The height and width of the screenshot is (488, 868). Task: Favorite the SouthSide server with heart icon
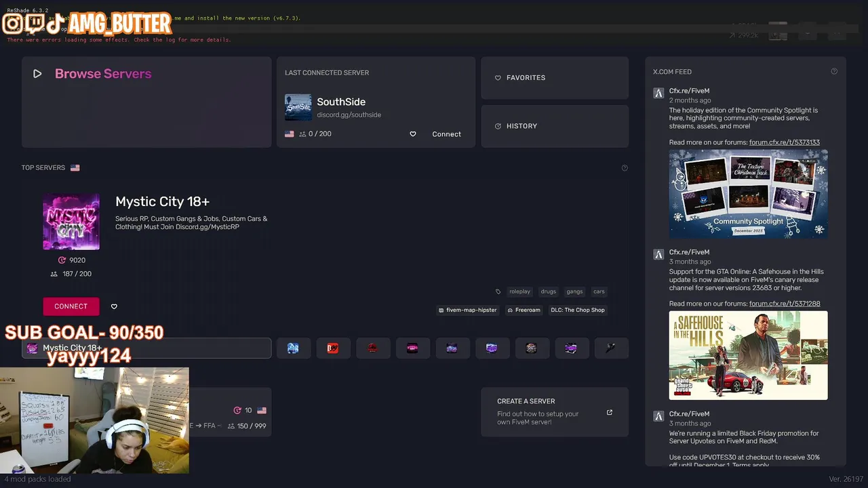413,134
